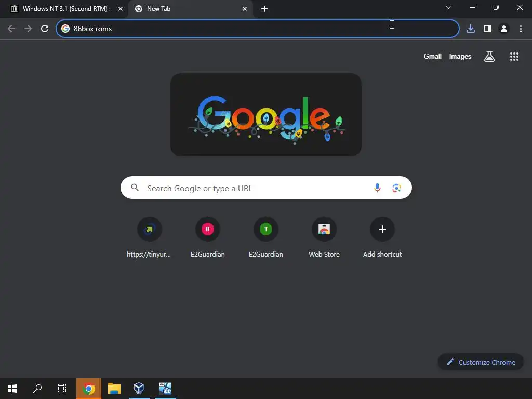Click the browser forward arrow
This screenshot has width=532, height=399.
28,29
